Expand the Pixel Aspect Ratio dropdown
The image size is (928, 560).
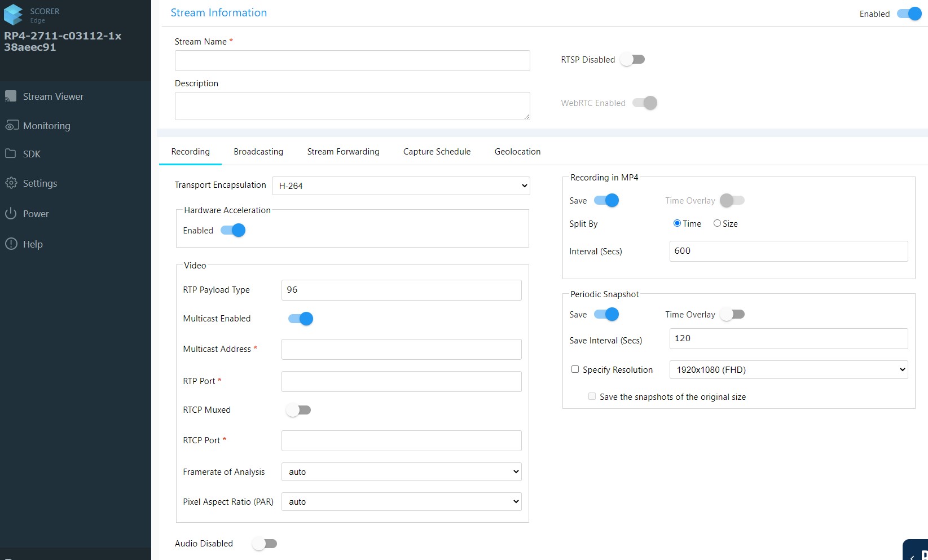coord(401,502)
